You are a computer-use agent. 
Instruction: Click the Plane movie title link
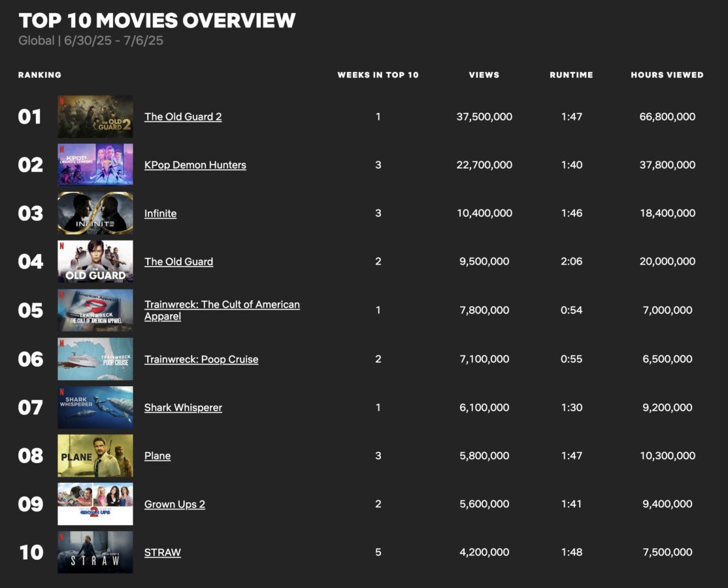[157, 456]
